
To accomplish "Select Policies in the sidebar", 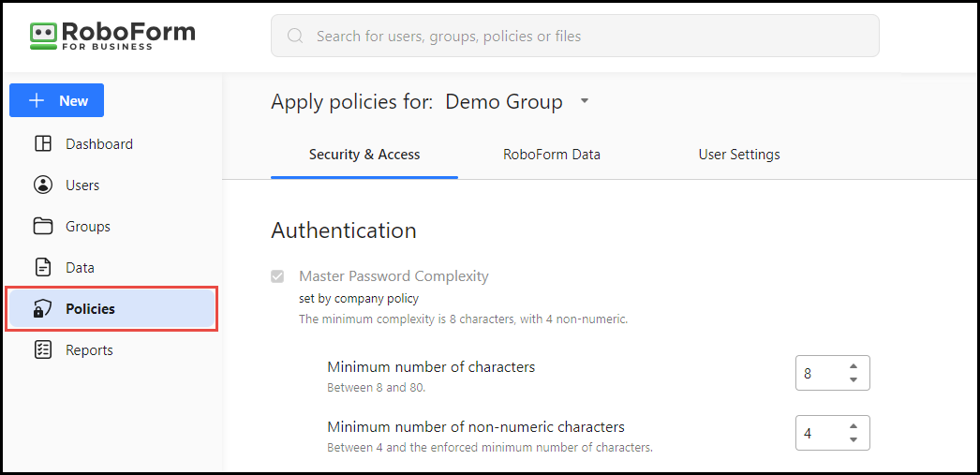I will point(112,309).
